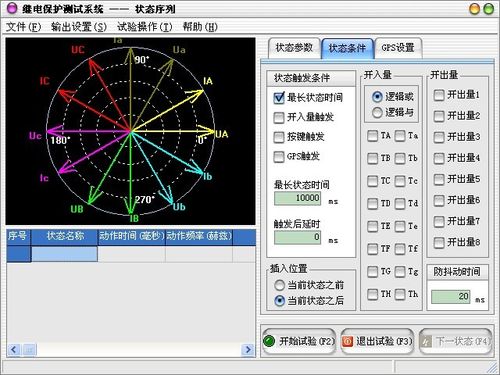Click the green start icon on 开始试验
Viewport: 500px width, 375px height.
click(269, 341)
